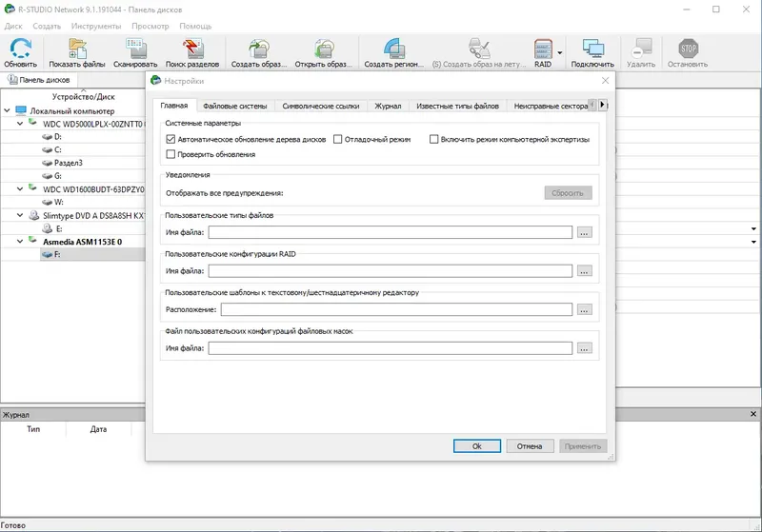Viewport: 762px width, 532px height.
Task: Close the Настройки dialog
Action: pos(605,81)
